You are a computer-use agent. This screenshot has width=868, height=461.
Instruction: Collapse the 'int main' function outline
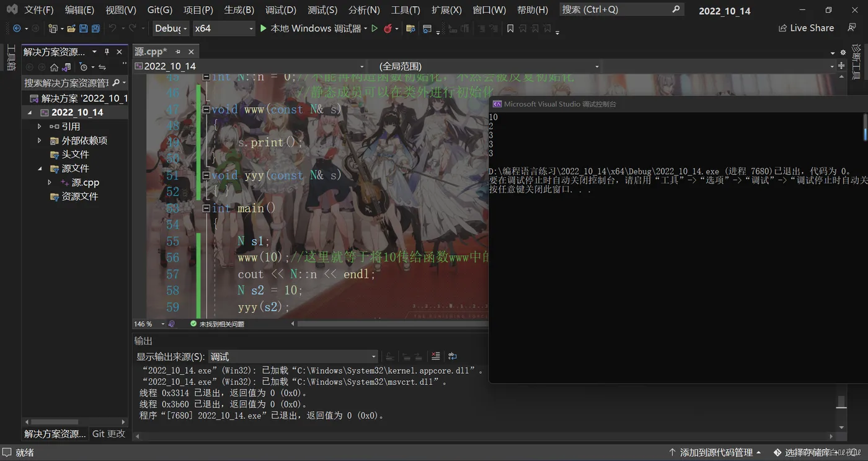pos(206,208)
